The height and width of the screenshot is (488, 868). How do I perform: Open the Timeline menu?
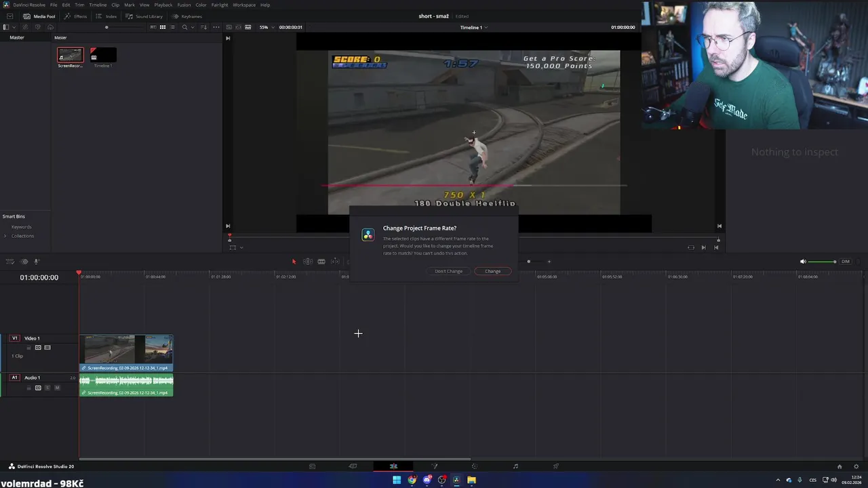98,5
